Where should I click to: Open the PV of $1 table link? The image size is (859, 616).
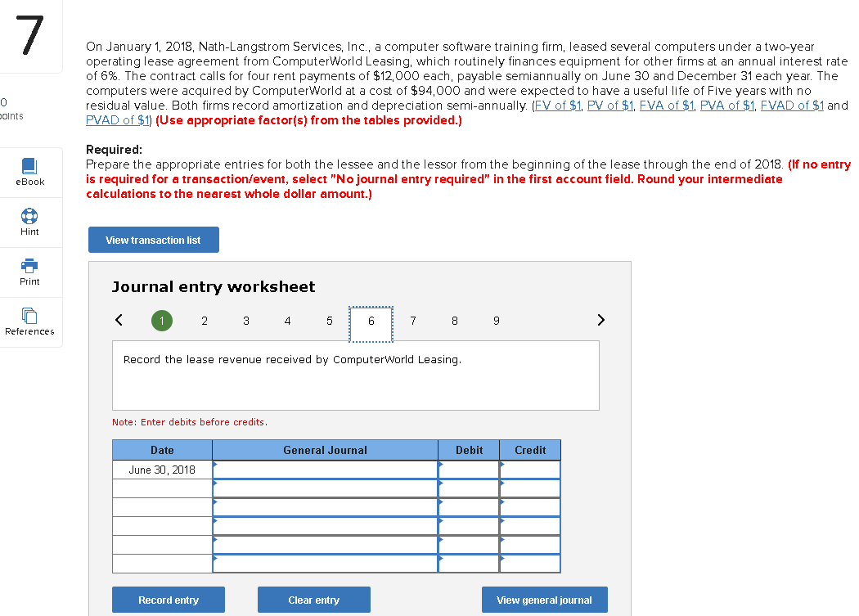click(x=610, y=106)
